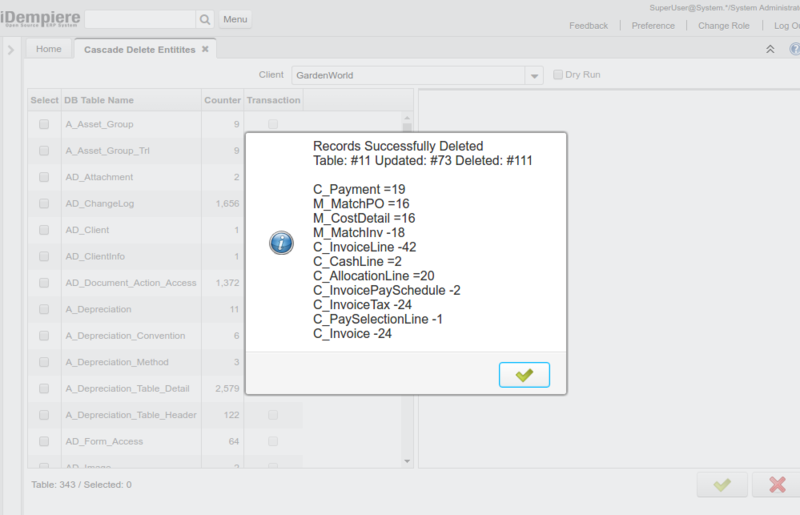Click the red cancel X button
The height and width of the screenshot is (515, 800).
776,485
